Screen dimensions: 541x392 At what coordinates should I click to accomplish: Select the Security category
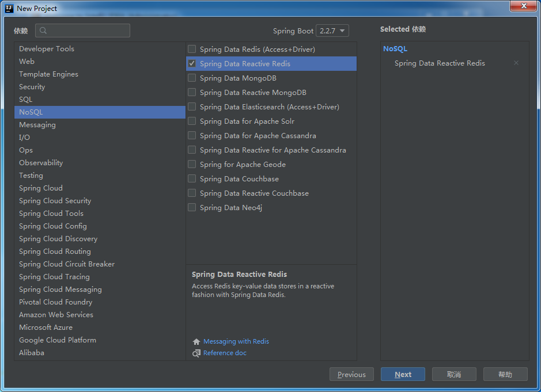[x=100, y=87]
